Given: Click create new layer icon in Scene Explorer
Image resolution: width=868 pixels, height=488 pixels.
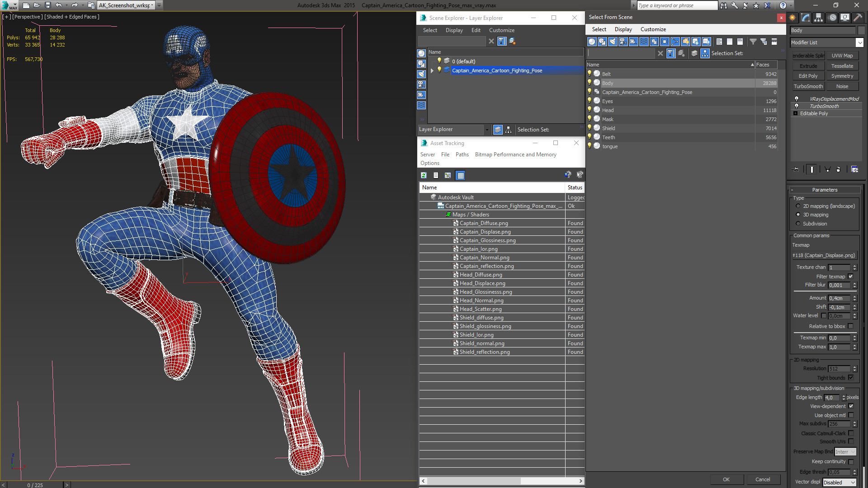Looking at the screenshot, I should (512, 41).
